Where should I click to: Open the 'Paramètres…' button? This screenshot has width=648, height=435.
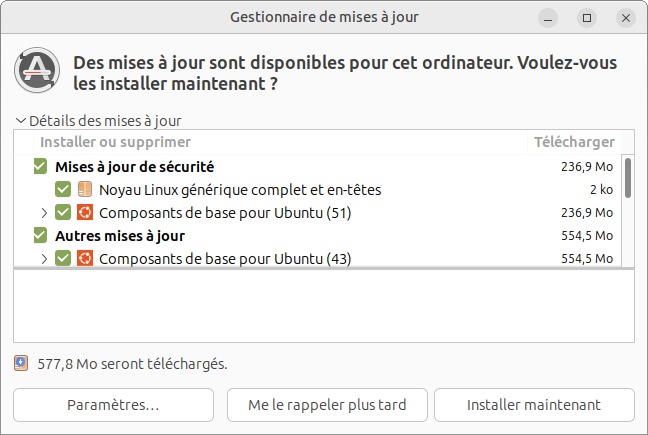pyautogui.click(x=112, y=405)
